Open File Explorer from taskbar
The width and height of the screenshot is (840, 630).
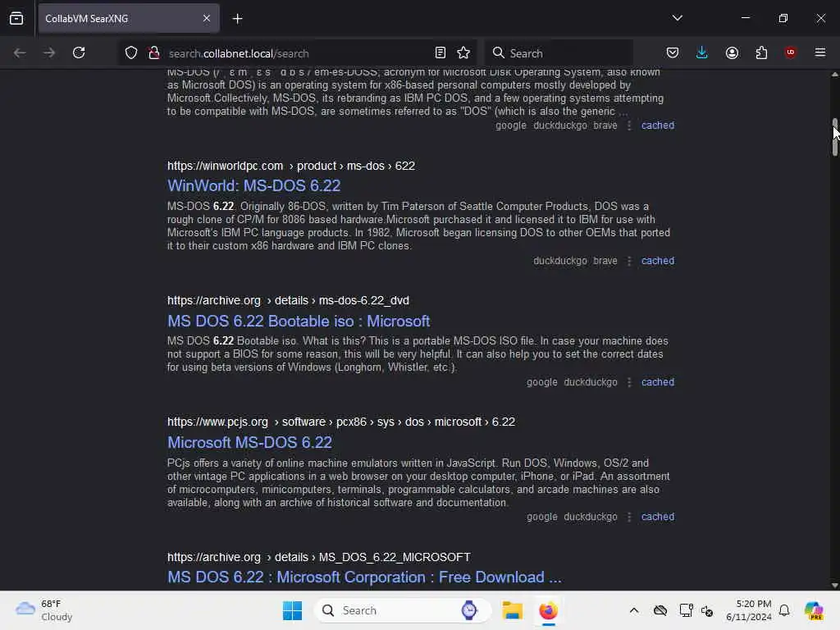(512, 610)
